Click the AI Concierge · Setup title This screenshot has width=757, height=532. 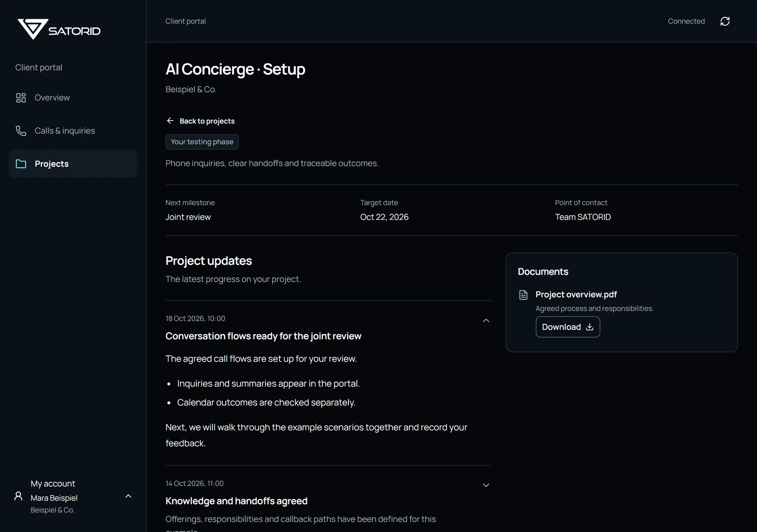coord(235,69)
